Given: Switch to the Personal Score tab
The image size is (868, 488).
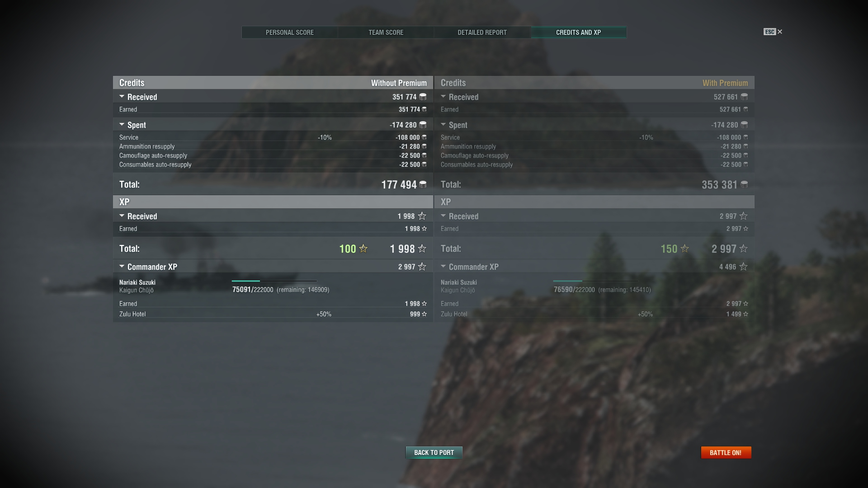Looking at the screenshot, I should click(289, 33).
